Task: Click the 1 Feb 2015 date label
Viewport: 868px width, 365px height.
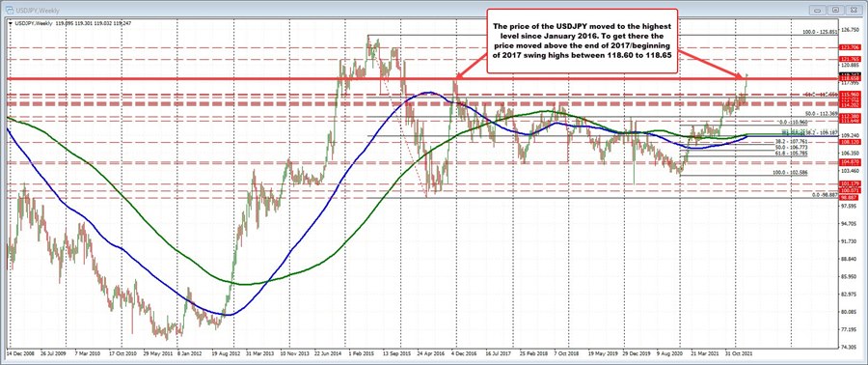Action: tap(362, 352)
